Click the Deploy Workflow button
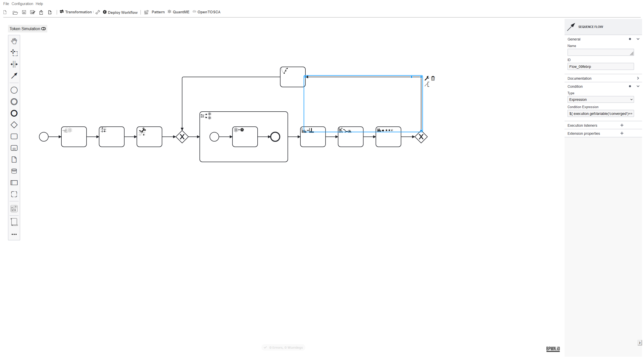Image resolution: width=644 pixels, height=362 pixels. pyautogui.click(x=120, y=12)
